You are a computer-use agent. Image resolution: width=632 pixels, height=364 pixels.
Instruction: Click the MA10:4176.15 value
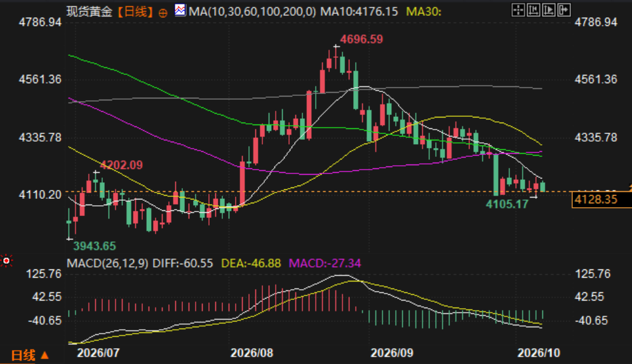tap(359, 11)
